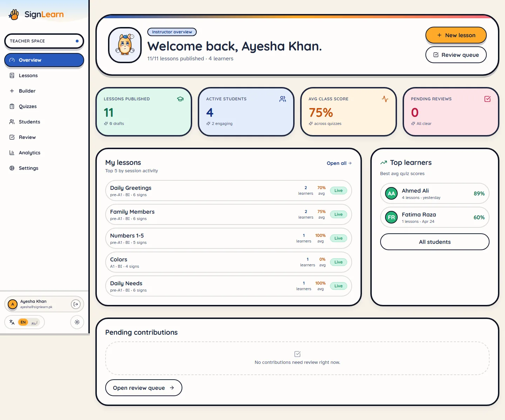The width and height of the screenshot is (505, 420).
Task: Click the activity pulse icon
Action: 385,99
